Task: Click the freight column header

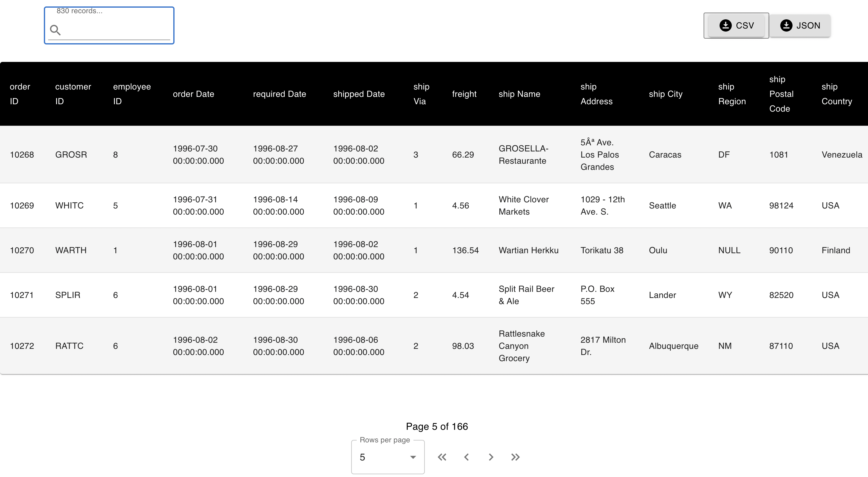Action: [x=464, y=94]
